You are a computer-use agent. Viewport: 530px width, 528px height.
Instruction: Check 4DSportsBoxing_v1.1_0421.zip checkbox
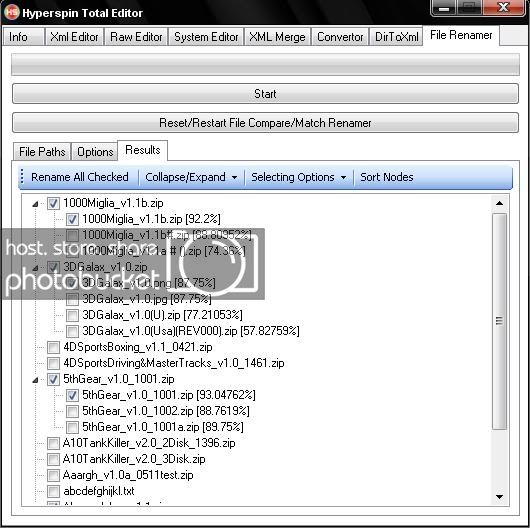53,347
